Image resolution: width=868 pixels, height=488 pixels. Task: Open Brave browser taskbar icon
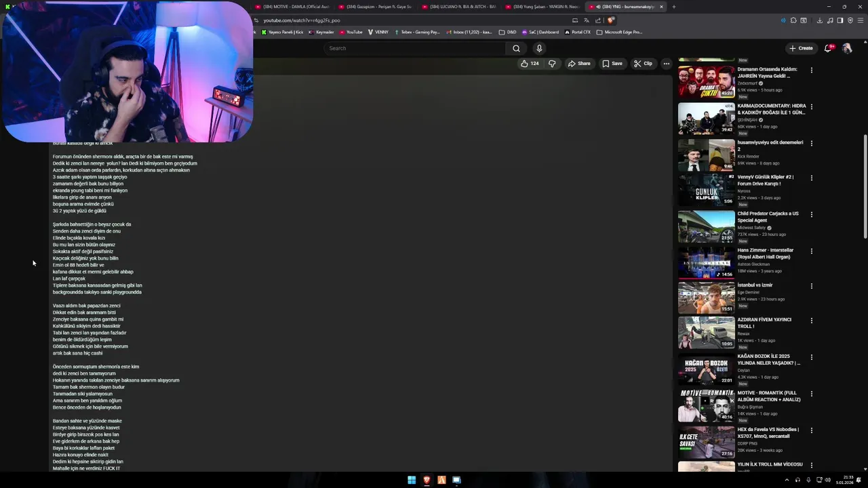(427, 480)
